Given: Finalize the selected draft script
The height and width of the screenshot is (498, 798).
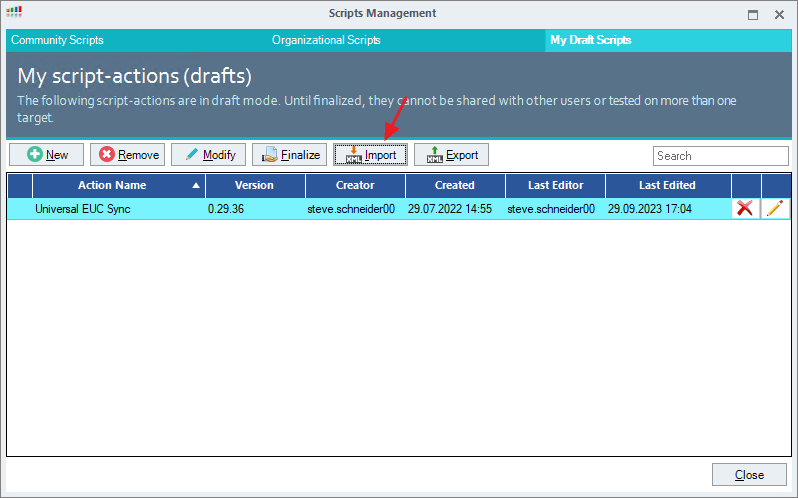Looking at the screenshot, I should point(289,155).
